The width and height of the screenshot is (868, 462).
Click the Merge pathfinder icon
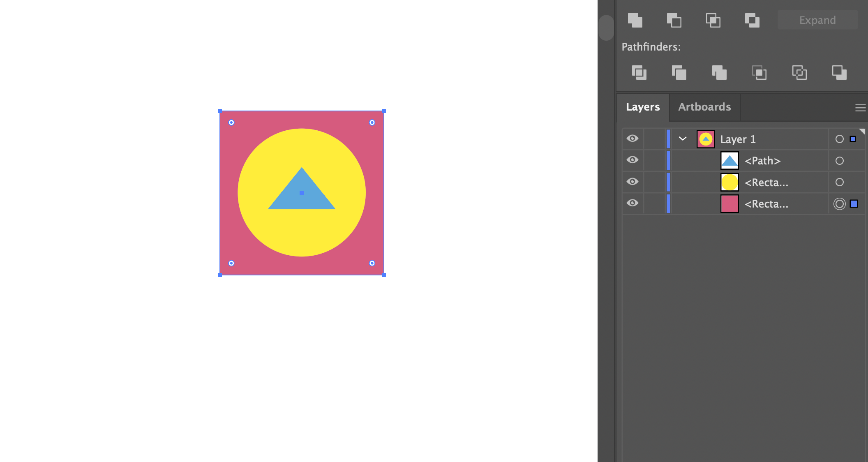[x=719, y=73]
